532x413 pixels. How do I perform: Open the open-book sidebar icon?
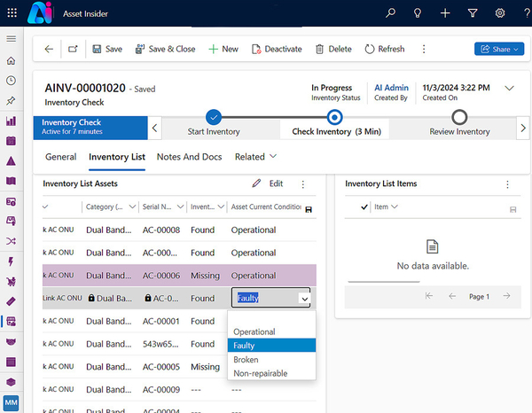pos(11,181)
